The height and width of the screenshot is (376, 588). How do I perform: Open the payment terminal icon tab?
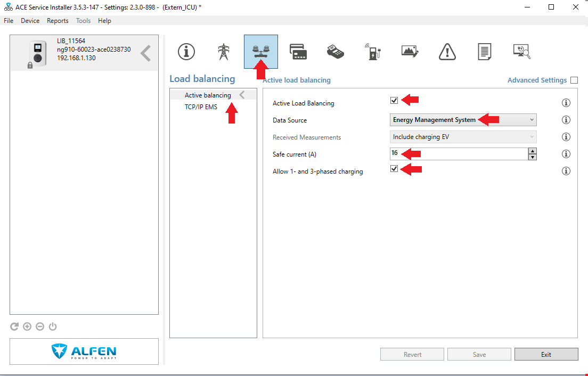[336, 52]
